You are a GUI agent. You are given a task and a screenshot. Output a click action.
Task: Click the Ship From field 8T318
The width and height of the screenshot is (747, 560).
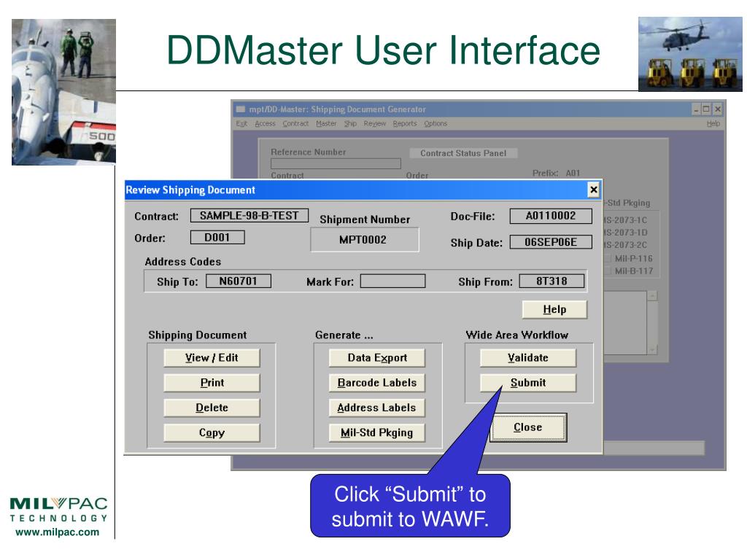(551, 281)
